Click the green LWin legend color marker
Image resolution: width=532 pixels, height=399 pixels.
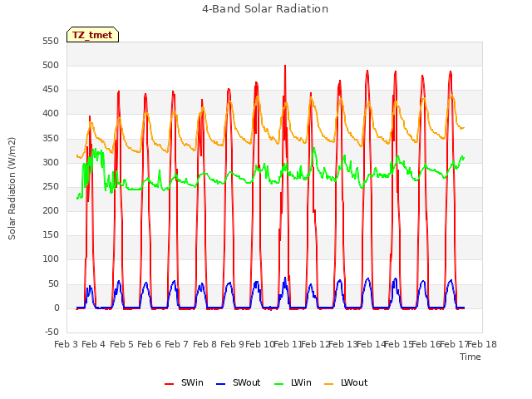click(278, 384)
